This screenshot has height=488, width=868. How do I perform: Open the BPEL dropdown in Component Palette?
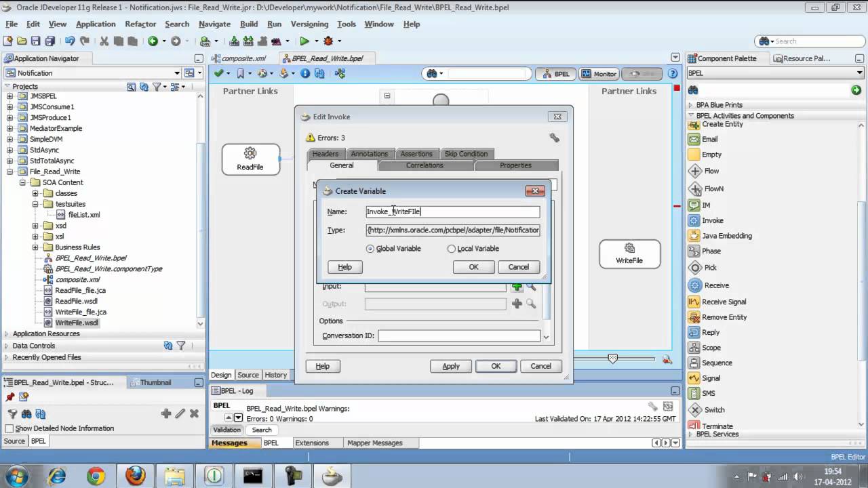(859, 73)
